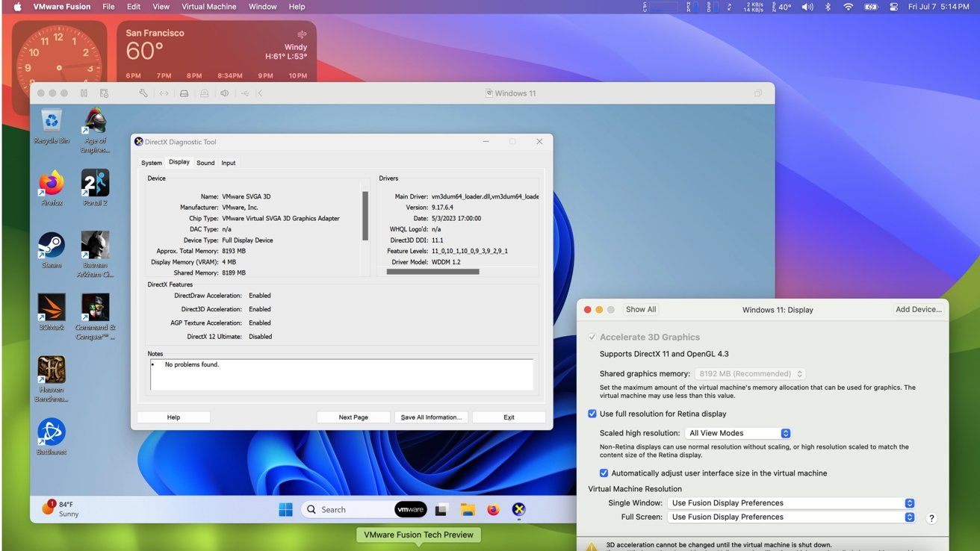
Task: Click the sound icon in VM toolbar
Action: (224, 93)
